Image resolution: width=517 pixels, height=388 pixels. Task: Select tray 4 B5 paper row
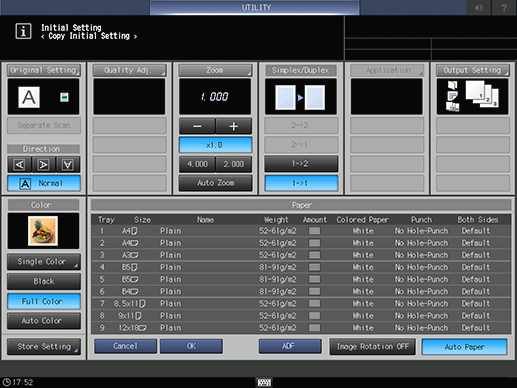(301, 267)
